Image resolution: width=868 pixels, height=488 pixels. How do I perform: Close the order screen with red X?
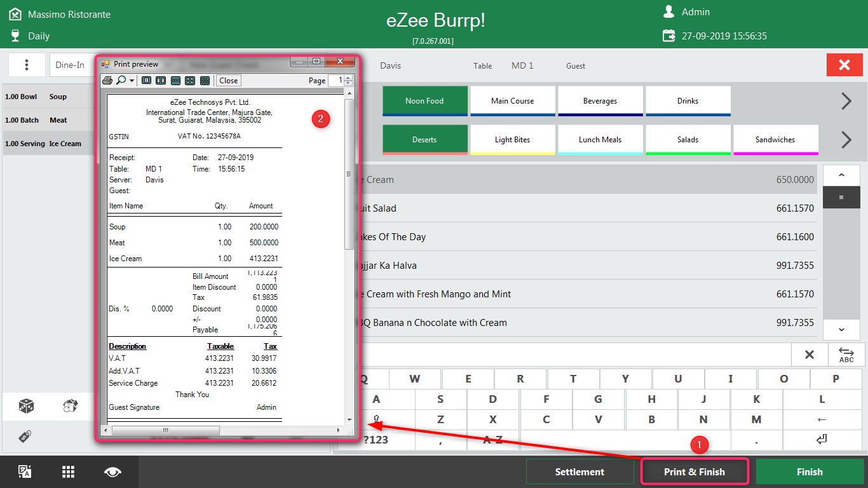[x=844, y=65]
